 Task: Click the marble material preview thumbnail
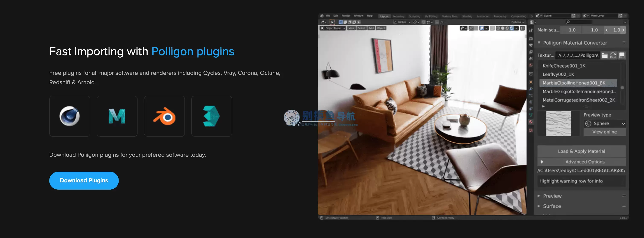tap(558, 124)
